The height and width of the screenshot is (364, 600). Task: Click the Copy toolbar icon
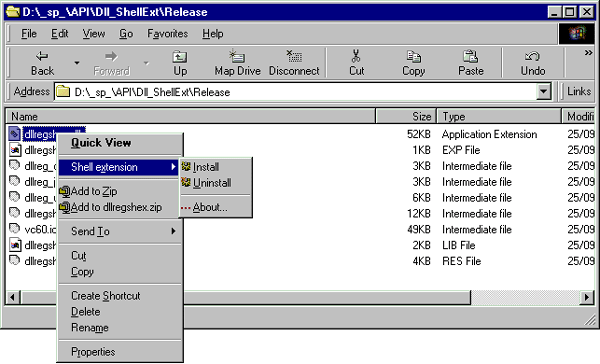[x=413, y=57]
